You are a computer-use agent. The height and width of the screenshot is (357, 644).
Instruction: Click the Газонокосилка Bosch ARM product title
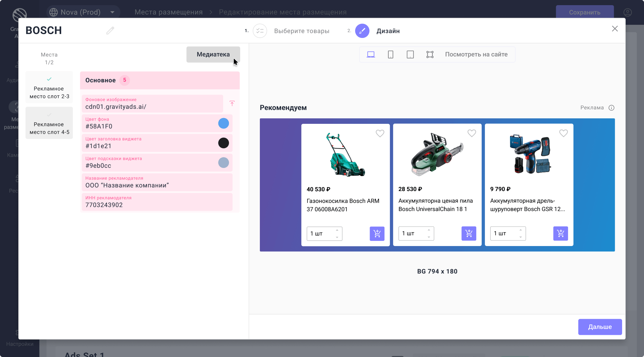[x=343, y=205]
